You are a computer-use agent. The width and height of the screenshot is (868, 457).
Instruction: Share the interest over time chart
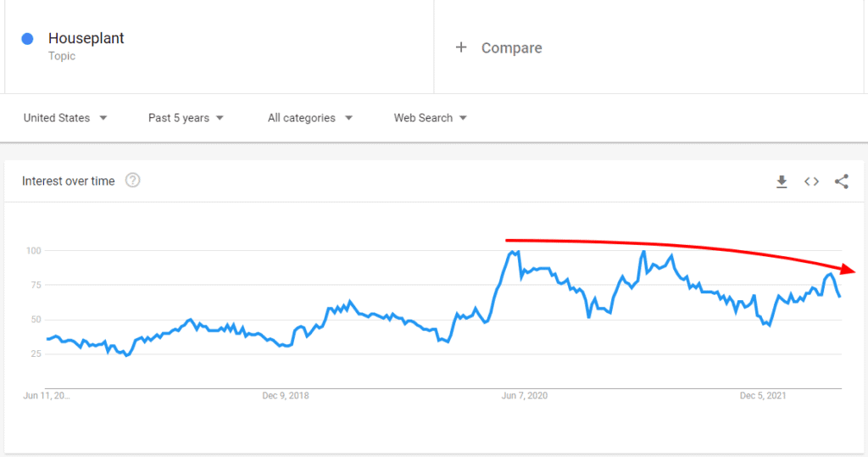(841, 181)
